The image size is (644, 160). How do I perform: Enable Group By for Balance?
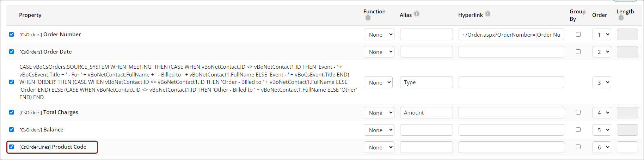578,129
